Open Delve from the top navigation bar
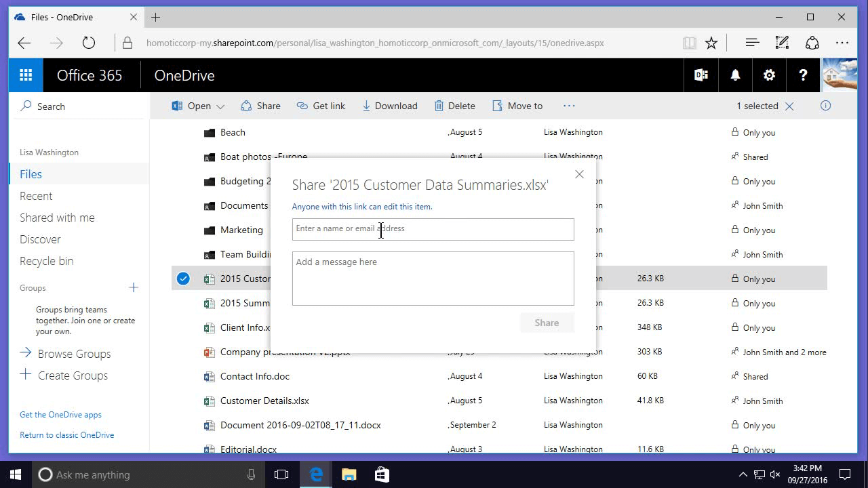The height and width of the screenshot is (488, 868). 701,75
